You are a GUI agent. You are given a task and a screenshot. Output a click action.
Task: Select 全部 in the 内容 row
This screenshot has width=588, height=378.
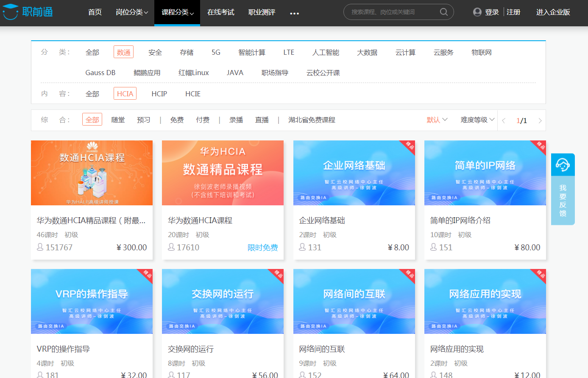pos(92,94)
